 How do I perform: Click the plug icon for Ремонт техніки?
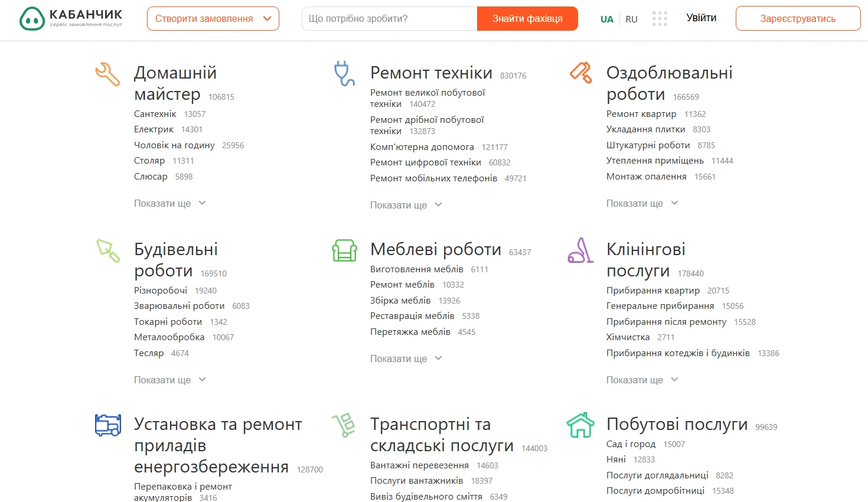click(344, 74)
